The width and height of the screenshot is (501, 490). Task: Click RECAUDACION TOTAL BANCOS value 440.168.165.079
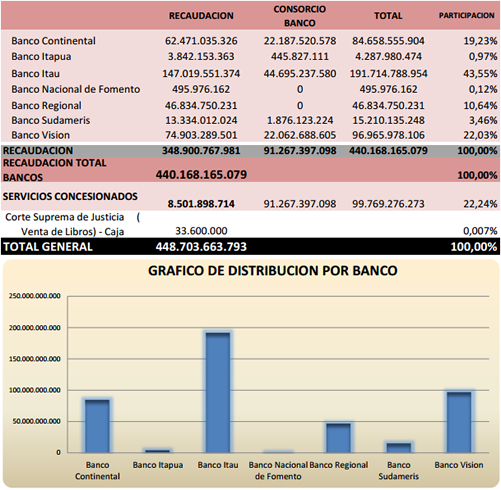pyautogui.click(x=201, y=175)
